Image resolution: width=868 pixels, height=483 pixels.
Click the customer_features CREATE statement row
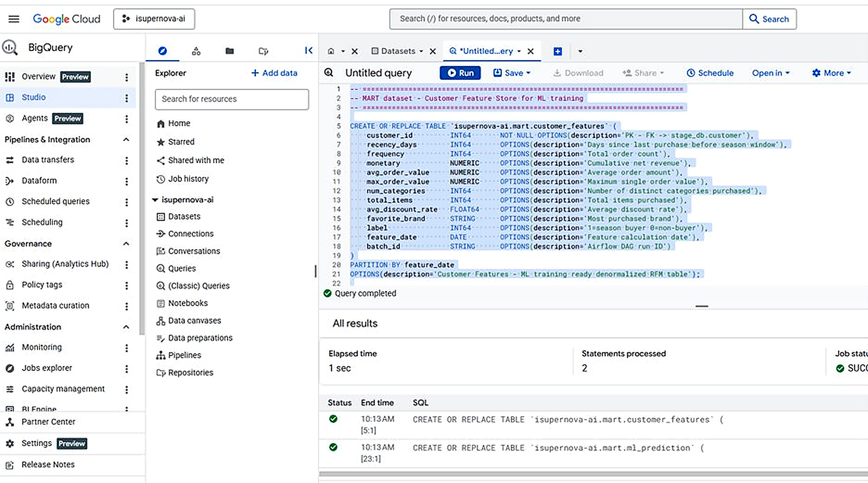[x=593, y=425]
